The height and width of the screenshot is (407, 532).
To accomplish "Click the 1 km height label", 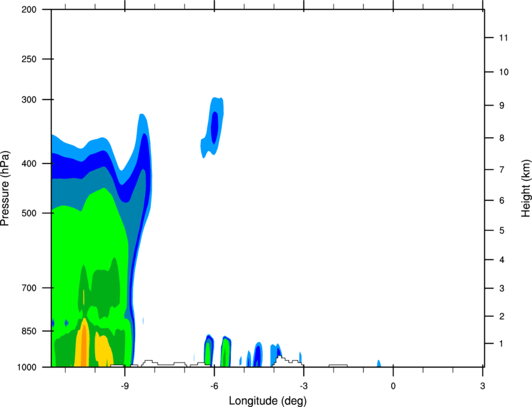I will tap(501, 344).
